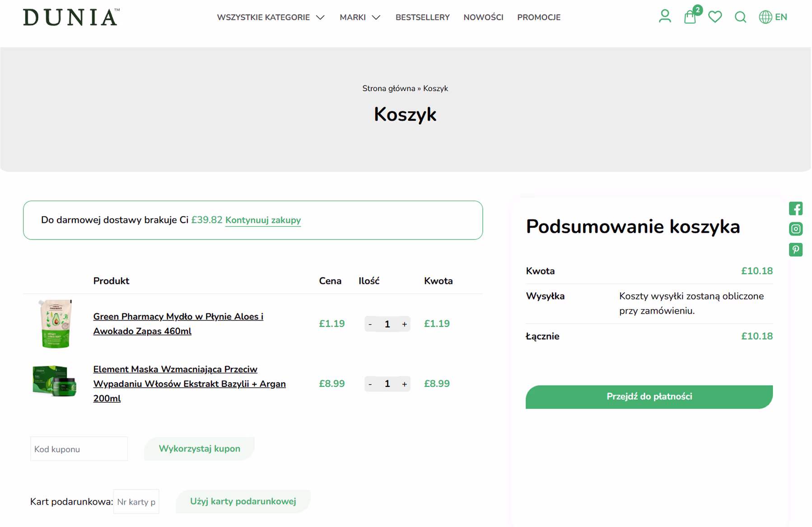Visit the Facebook page icon
This screenshot has height=527, width=812.
point(795,208)
